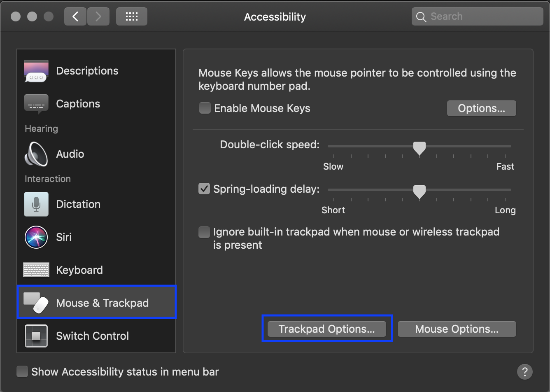Select the Captions icon in sidebar

(x=36, y=104)
